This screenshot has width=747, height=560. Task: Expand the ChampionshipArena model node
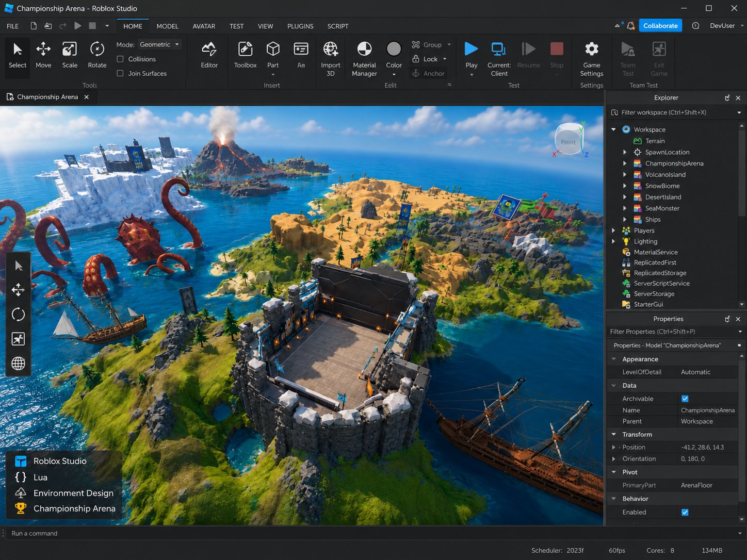625,163
